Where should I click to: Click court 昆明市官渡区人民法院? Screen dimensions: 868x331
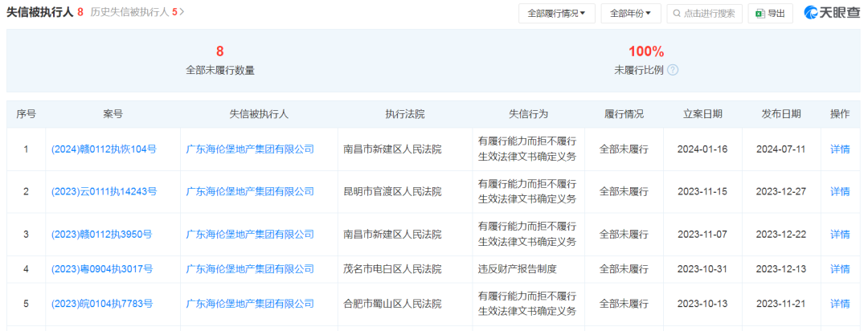pyautogui.click(x=392, y=191)
